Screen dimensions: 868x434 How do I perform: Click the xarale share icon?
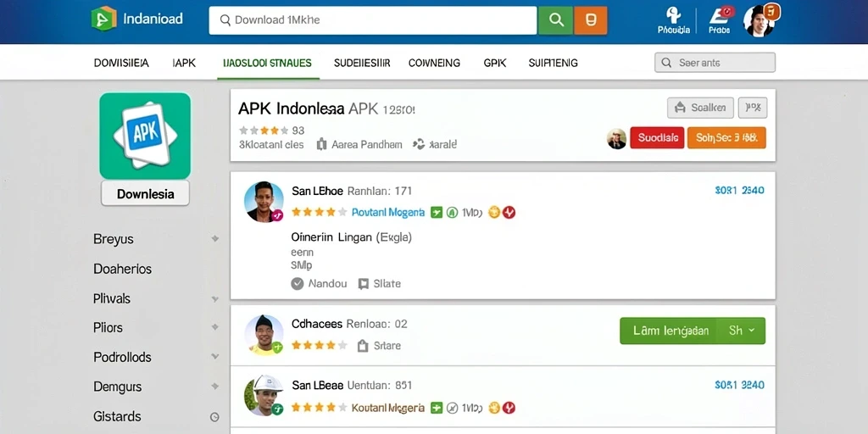pos(419,144)
